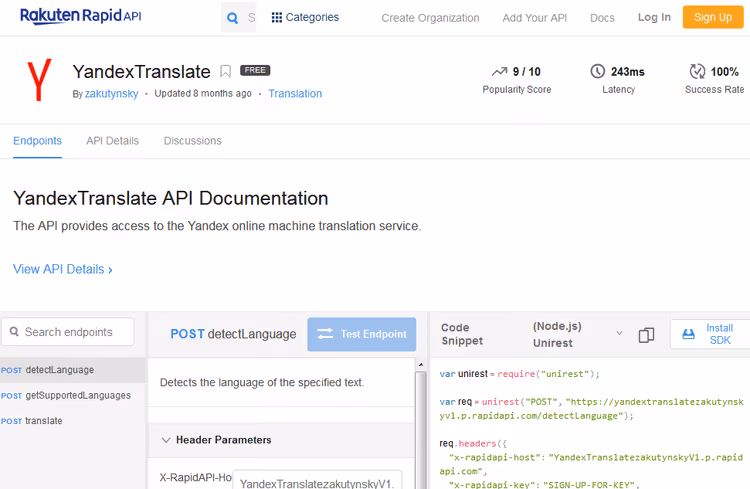The image size is (750, 489).
Task: Click Updated 8 months ago text
Action: pos(203,93)
